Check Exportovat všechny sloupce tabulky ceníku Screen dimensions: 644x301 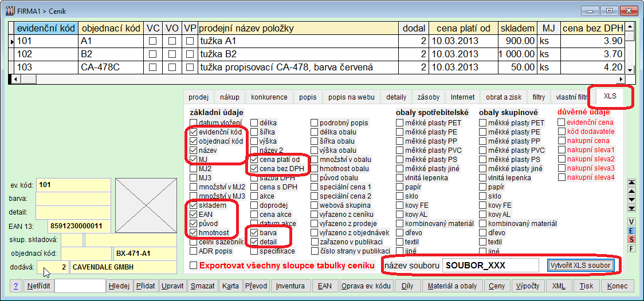coord(194,266)
